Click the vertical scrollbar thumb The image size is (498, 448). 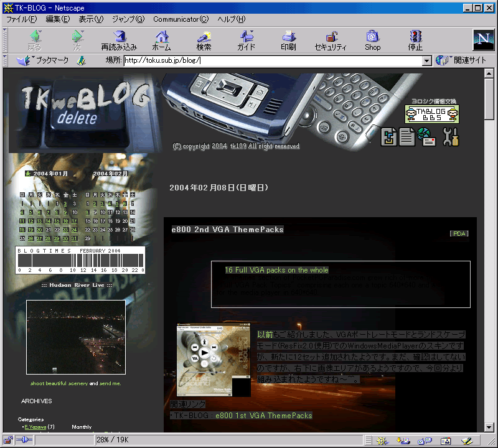(x=489, y=99)
